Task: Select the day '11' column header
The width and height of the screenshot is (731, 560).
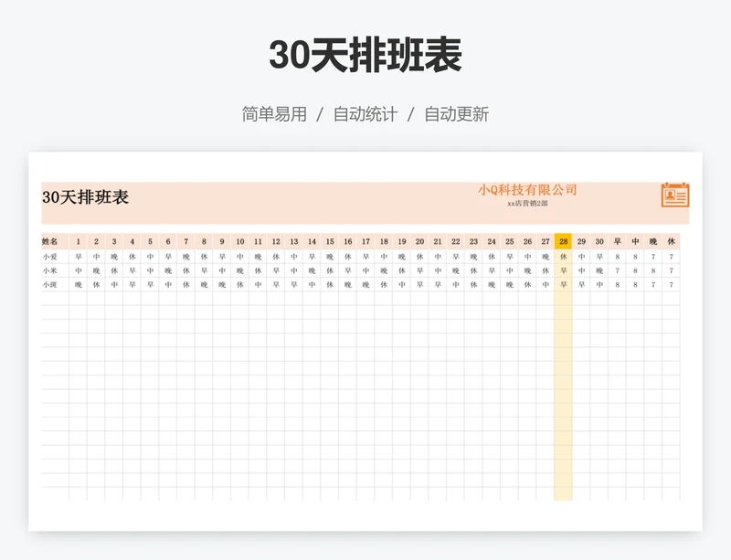Action: (x=258, y=241)
